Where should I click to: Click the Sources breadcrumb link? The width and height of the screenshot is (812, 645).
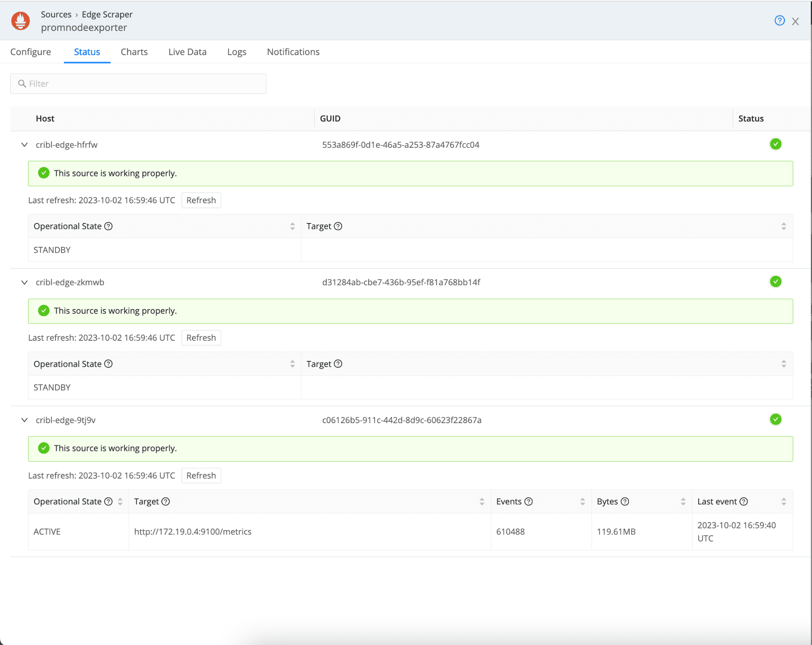point(56,15)
